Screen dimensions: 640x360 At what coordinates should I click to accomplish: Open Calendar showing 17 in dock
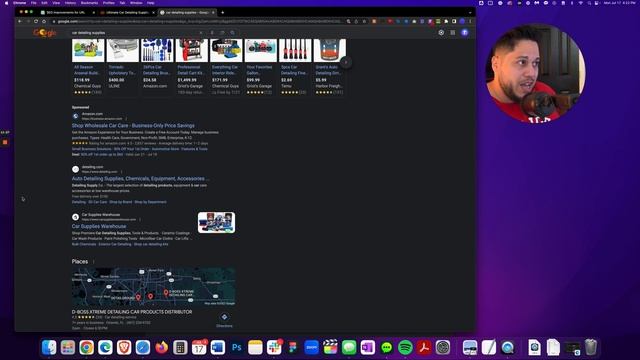tap(199, 347)
